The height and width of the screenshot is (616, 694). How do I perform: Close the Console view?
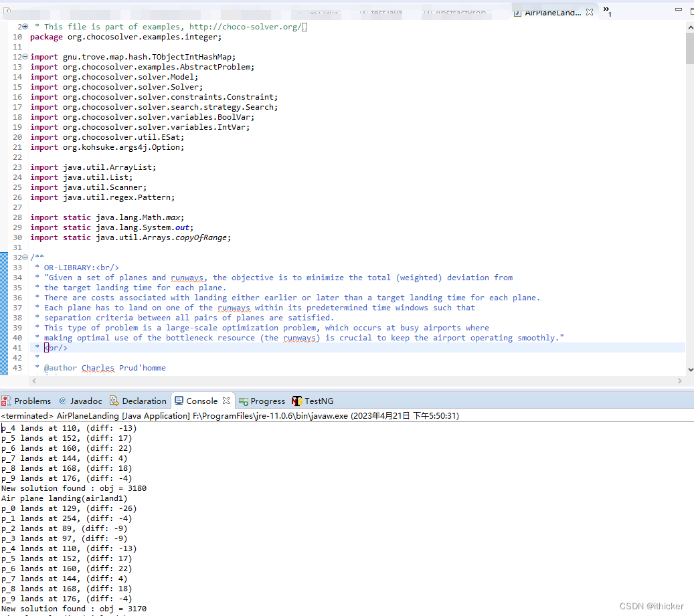click(x=226, y=401)
